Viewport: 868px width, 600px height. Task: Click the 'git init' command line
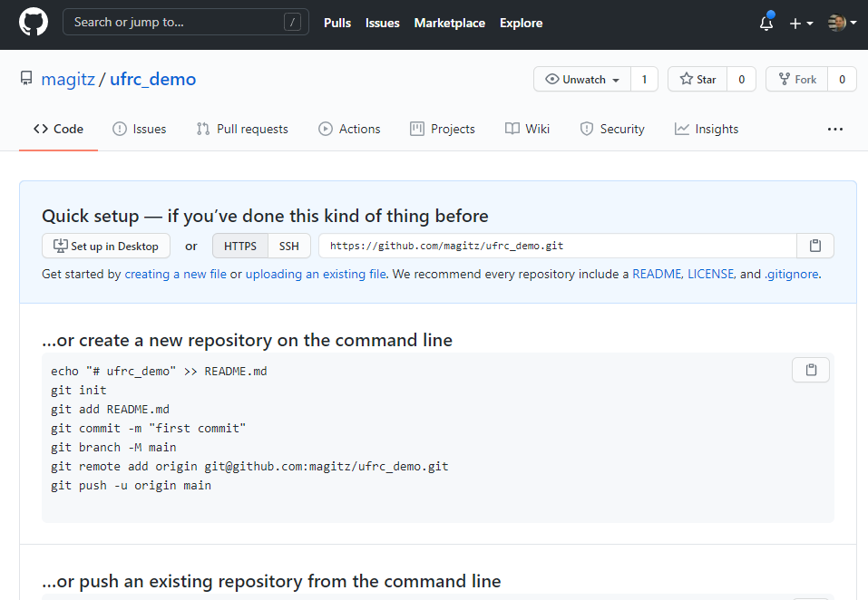pyautogui.click(x=79, y=390)
